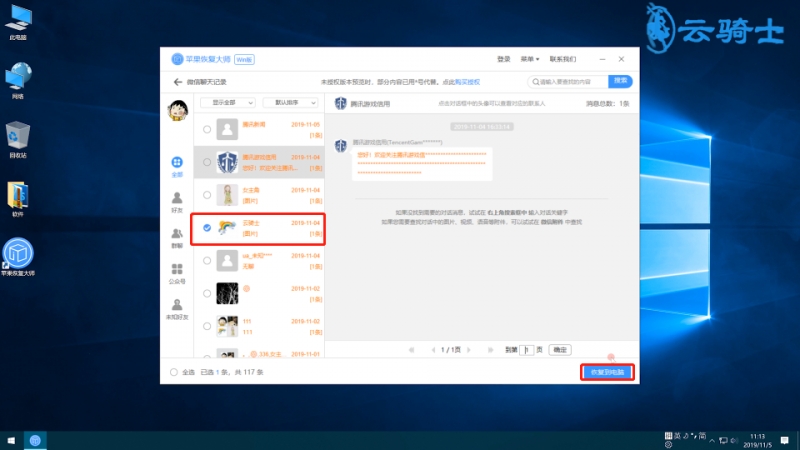This screenshot has height=450, width=800.
Task: Select the 腾讯新闻 conversation radio button
Action: [x=207, y=130]
